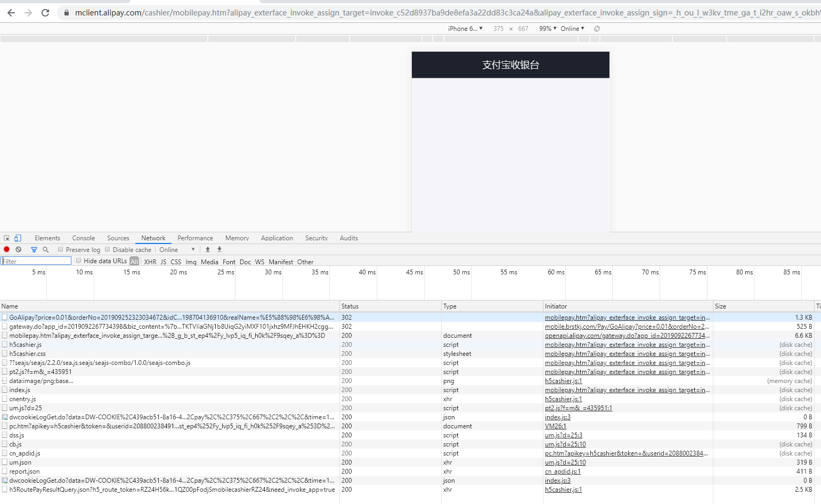Filter requests by Font
821x504 pixels.
(x=229, y=262)
